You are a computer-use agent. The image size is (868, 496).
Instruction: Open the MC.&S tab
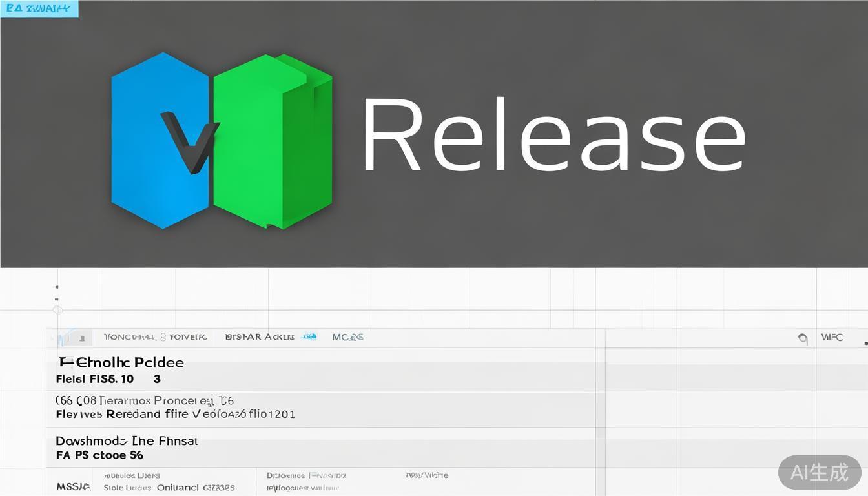[x=347, y=337]
